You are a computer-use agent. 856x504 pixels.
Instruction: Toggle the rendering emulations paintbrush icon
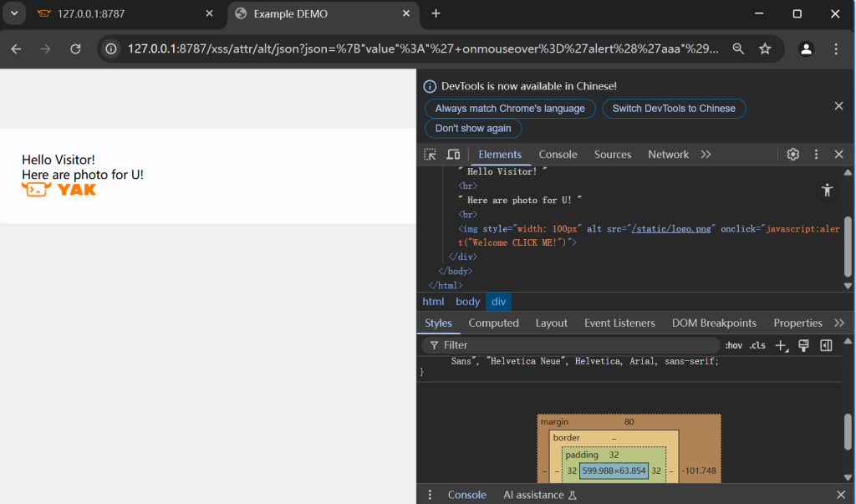803,345
